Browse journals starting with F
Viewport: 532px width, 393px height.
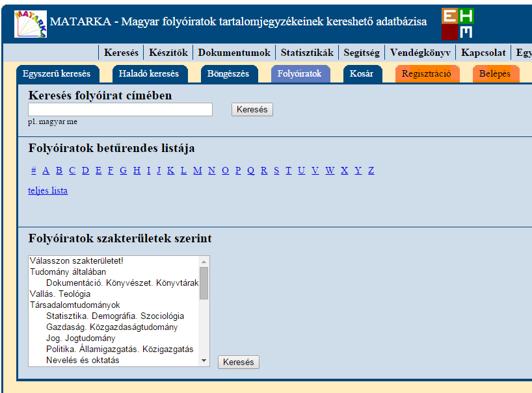point(111,170)
